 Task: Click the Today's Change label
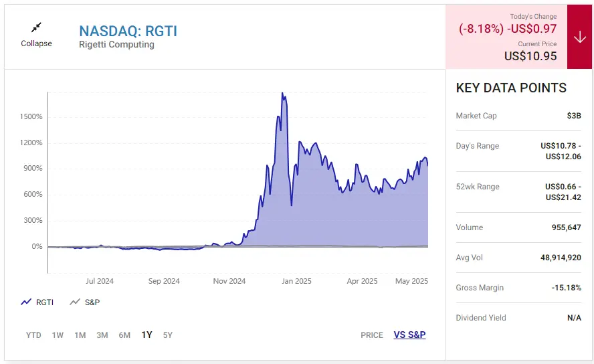click(x=533, y=16)
